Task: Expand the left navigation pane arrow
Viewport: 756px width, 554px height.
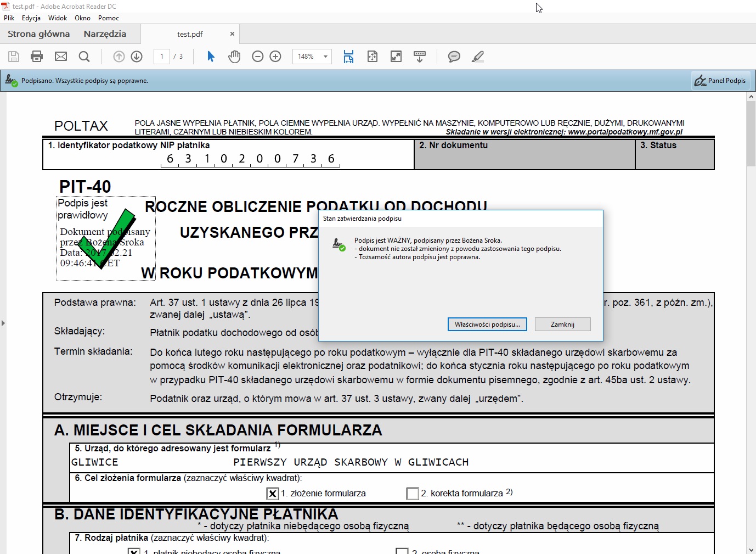Action: coord(3,323)
